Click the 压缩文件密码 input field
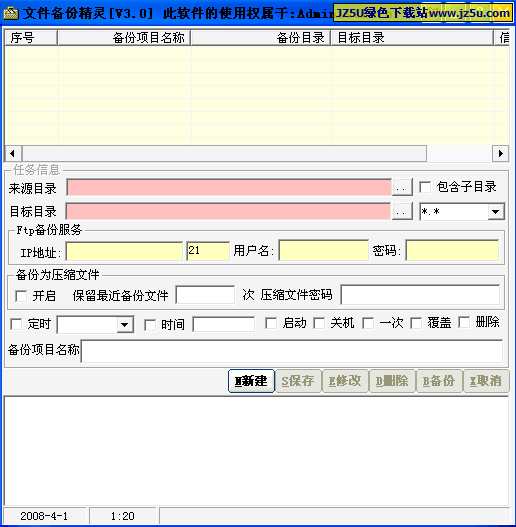Viewport: 516px width, 527px height. coord(420,294)
